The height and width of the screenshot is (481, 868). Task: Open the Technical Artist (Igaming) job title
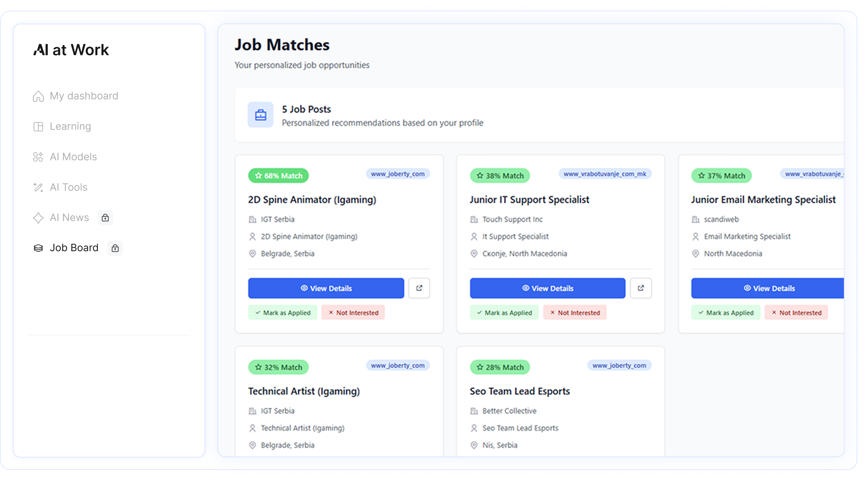[x=304, y=391]
